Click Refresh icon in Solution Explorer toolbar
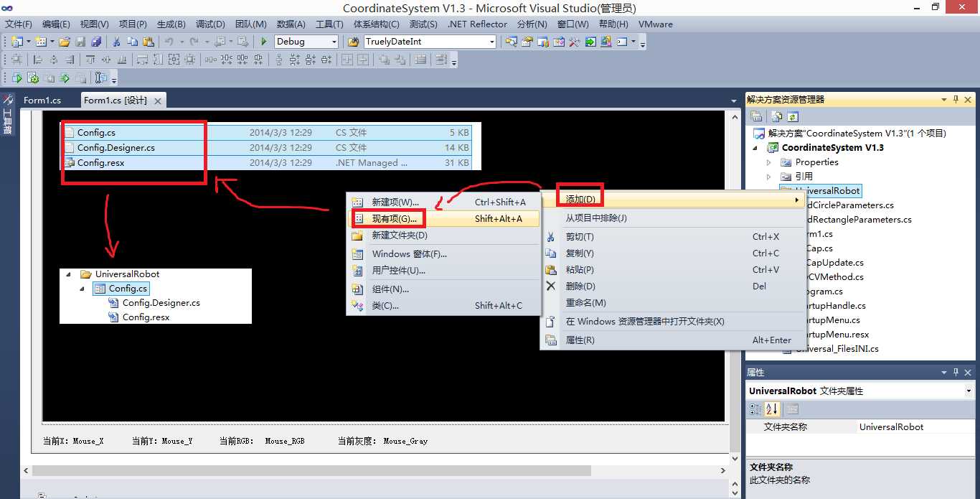The image size is (980, 499). pos(793,116)
